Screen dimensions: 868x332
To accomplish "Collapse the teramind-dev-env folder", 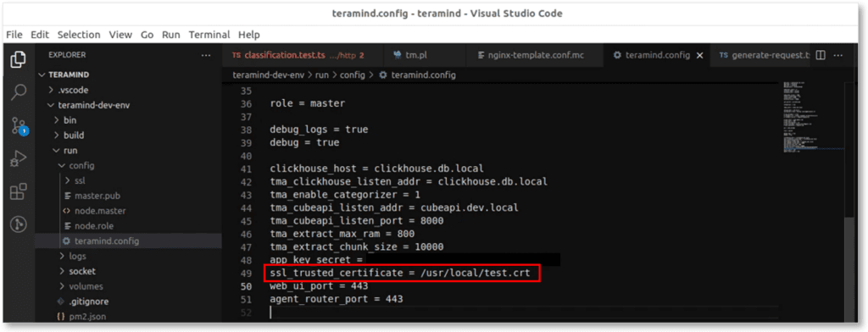I will pos(51,105).
